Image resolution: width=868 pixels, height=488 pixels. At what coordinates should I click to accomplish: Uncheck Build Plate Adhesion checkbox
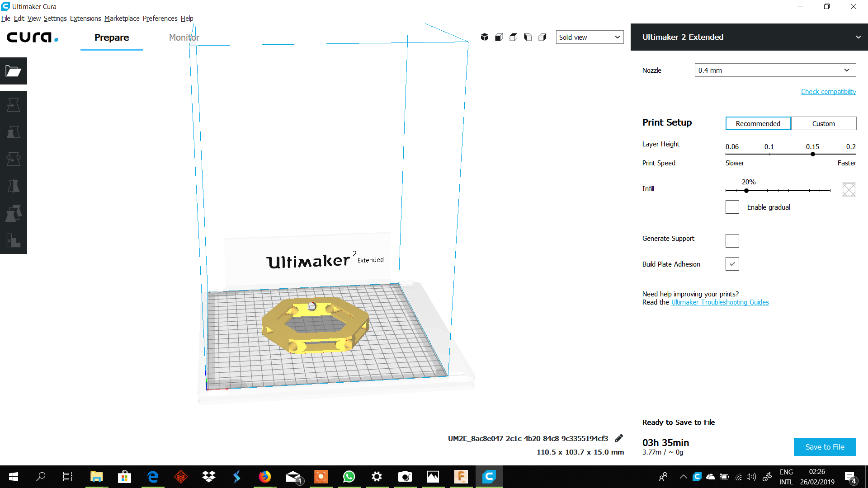pos(732,264)
